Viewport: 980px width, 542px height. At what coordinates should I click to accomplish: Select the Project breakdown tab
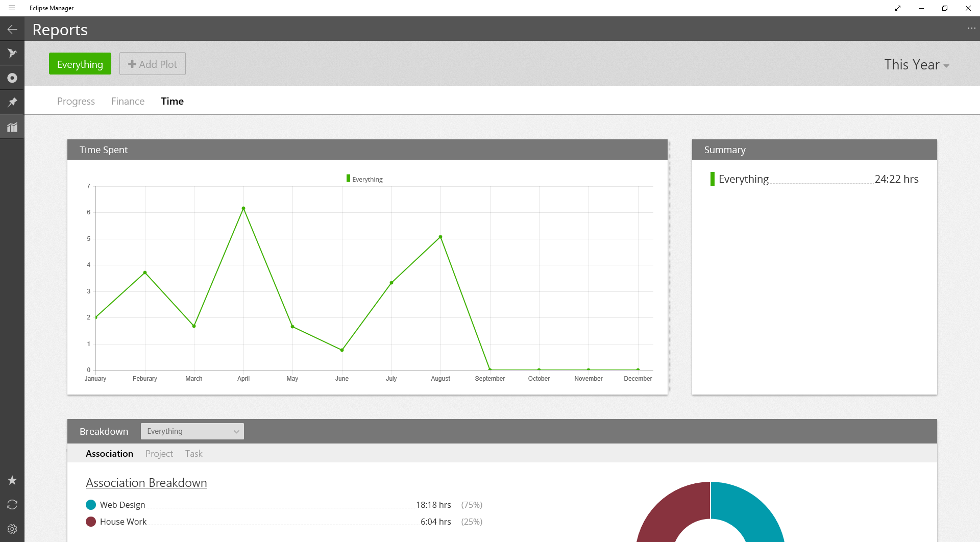(x=159, y=454)
